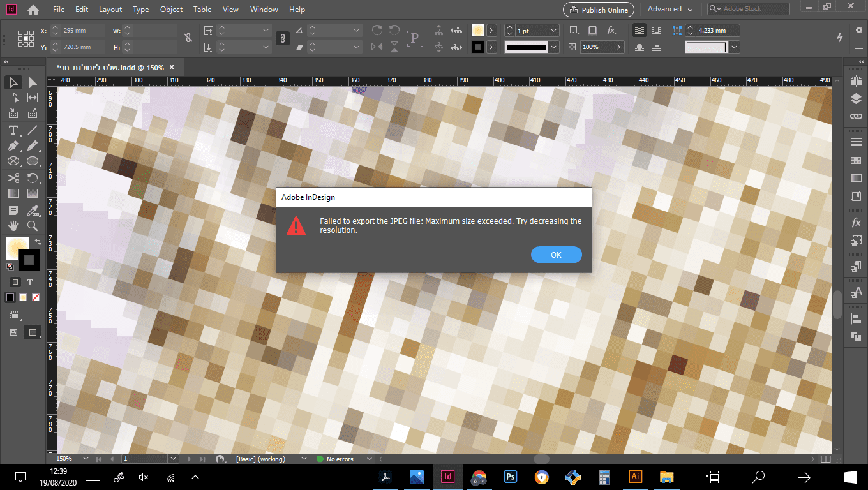This screenshot has height=490, width=868.
Task: Select the Scissors tool
Action: pos(13,178)
